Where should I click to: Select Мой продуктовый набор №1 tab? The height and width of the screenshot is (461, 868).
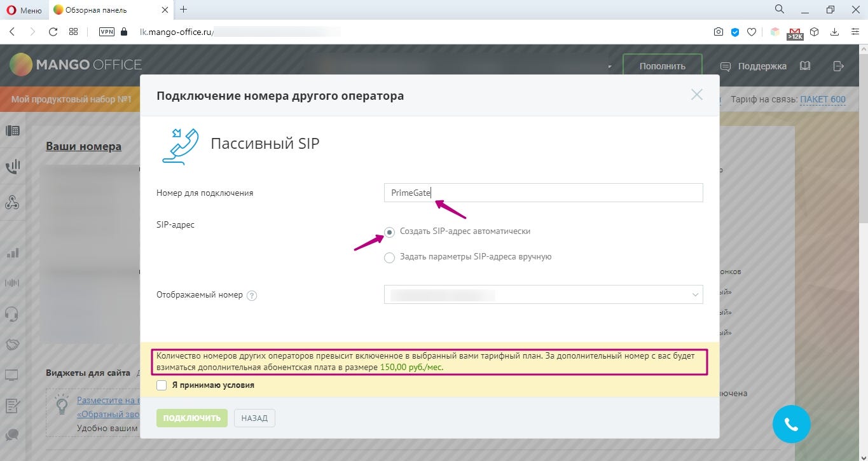click(71, 99)
